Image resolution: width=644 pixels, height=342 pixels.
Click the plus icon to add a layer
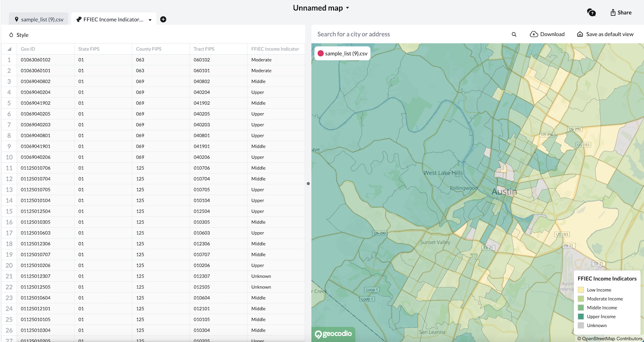[163, 19]
